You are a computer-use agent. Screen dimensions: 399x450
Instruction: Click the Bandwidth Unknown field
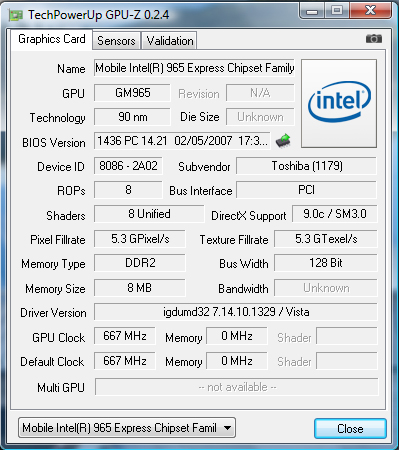pyautogui.click(x=326, y=288)
